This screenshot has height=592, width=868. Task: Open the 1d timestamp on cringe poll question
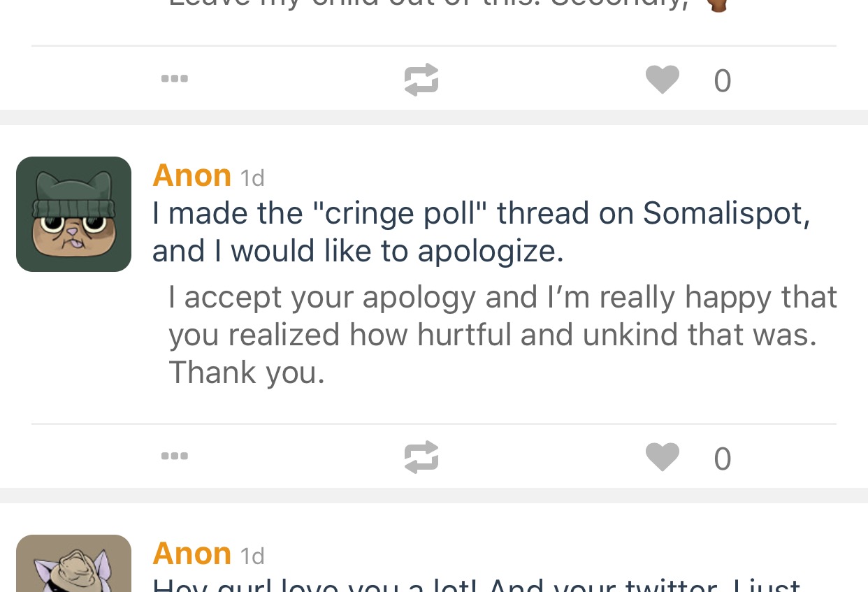[x=252, y=178]
